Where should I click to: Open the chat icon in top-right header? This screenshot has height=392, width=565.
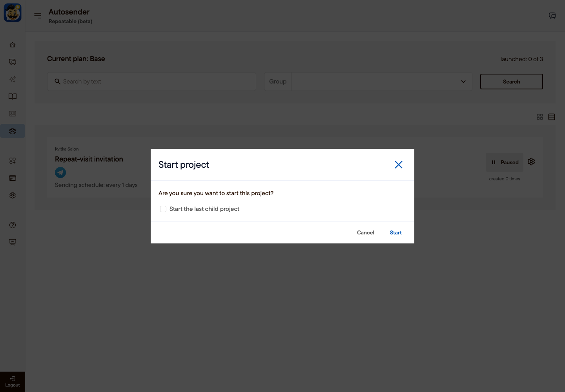(552, 16)
